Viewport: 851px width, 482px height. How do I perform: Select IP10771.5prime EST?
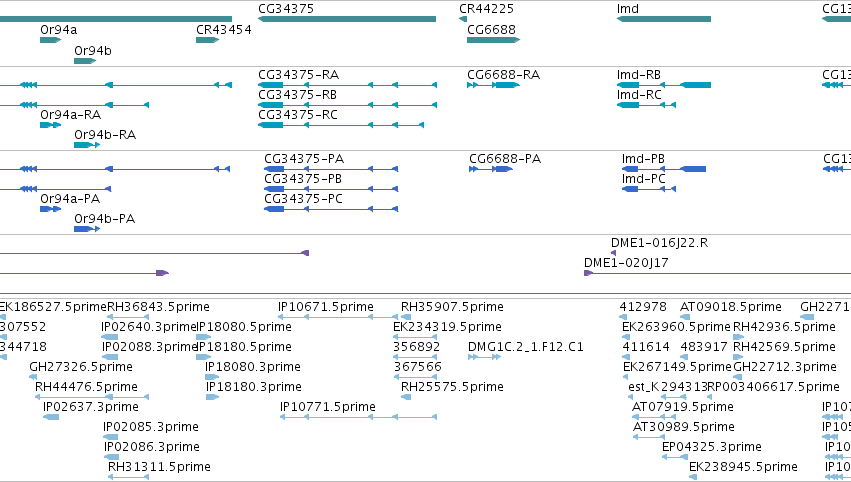(359, 417)
